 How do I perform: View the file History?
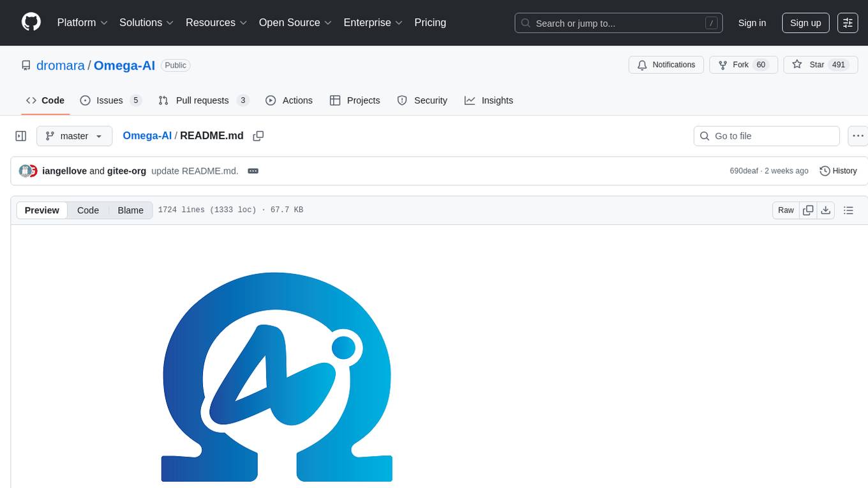(x=838, y=171)
